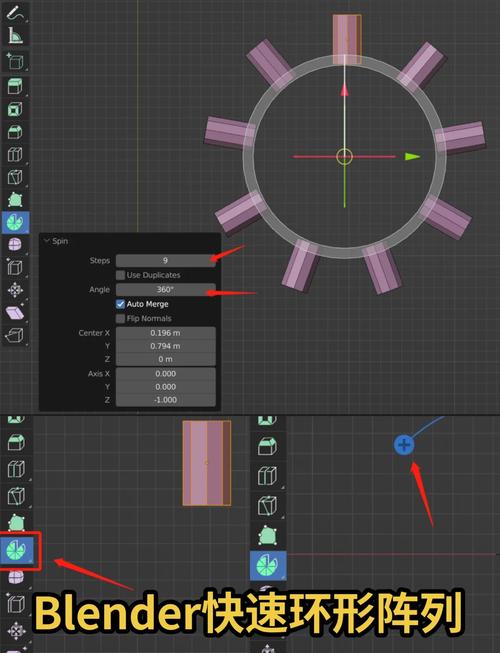This screenshot has height=653, width=500.
Task: Select the Smooth tool in the lower-left view
Action: point(16,577)
